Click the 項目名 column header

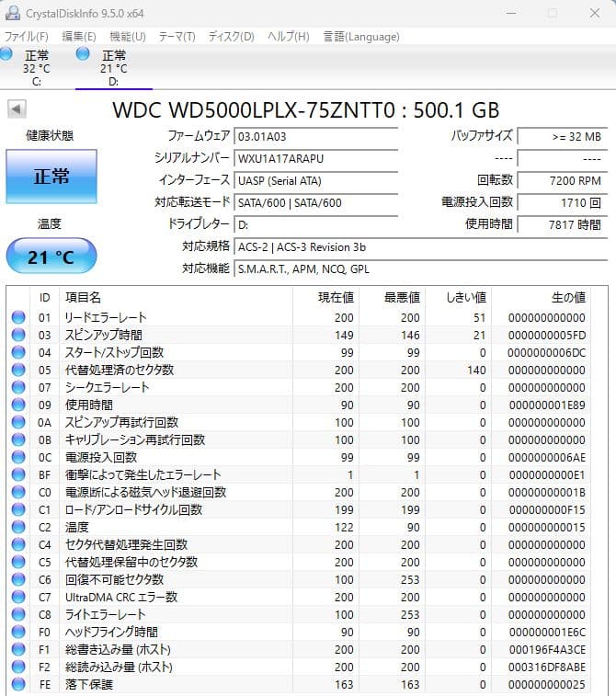(x=176, y=297)
